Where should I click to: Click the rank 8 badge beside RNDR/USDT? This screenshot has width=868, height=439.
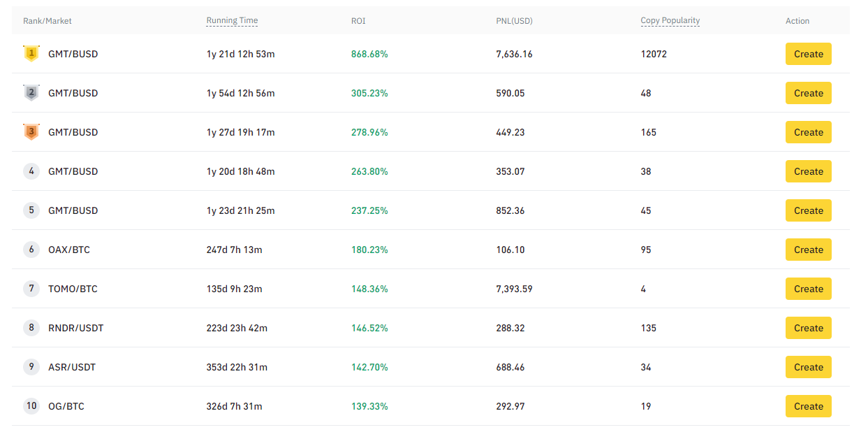(x=31, y=328)
